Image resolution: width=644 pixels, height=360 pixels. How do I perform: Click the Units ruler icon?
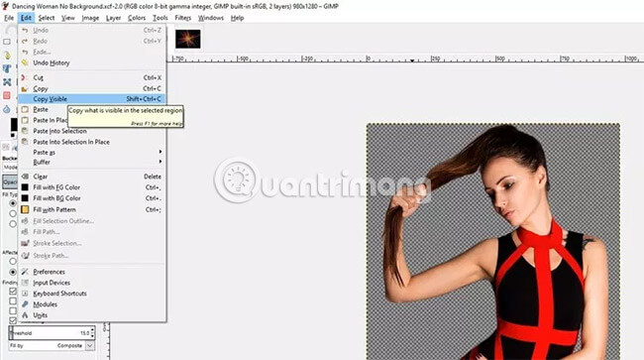[x=25, y=315]
